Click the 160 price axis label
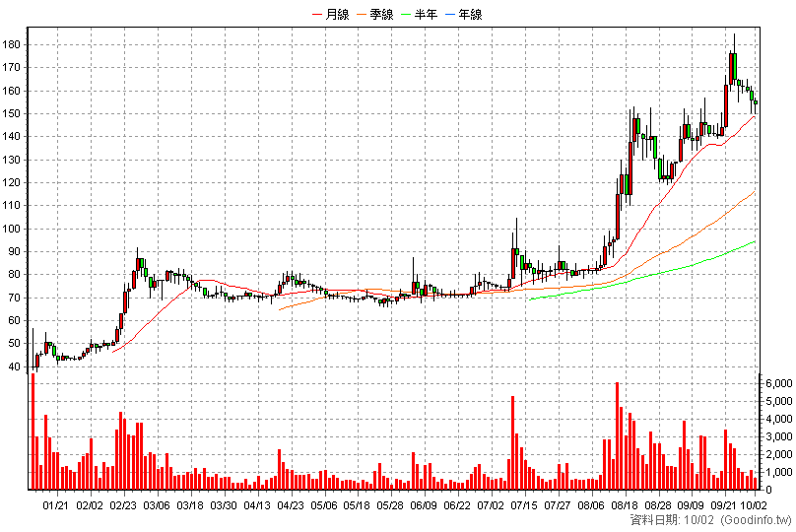The width and height of the screenshot is (796, 532). tap(11, 91)
